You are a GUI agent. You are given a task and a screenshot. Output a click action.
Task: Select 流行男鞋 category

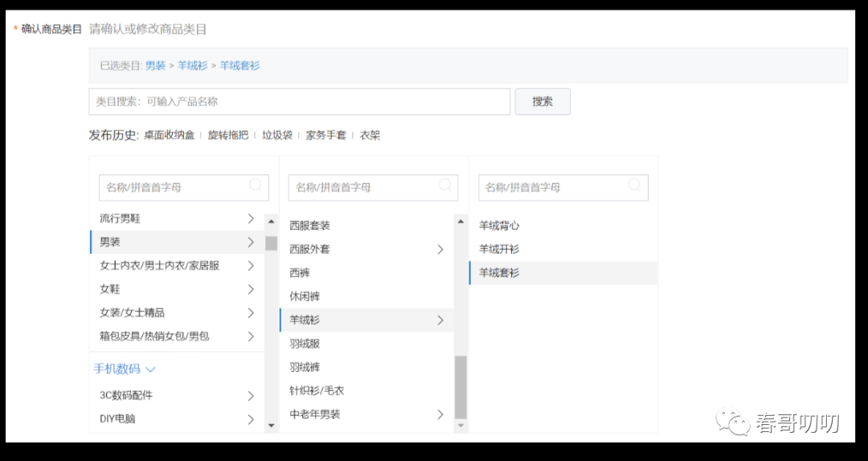[177, 218]
